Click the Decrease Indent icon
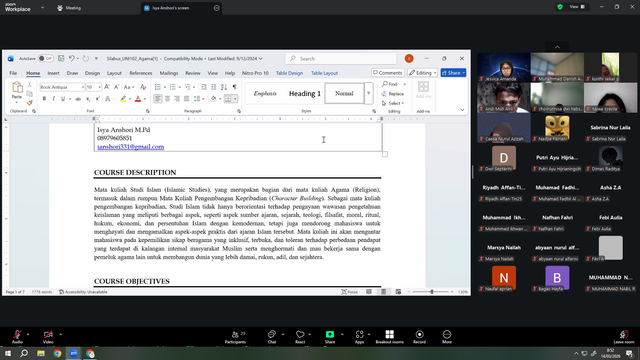640x360 pixels. [x=204, y=87]
